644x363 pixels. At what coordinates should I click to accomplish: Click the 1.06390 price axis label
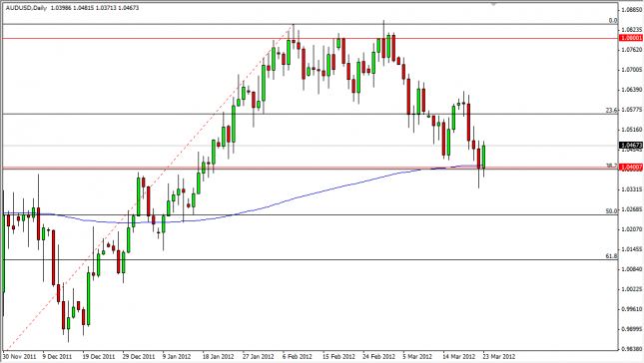click(x=632, y=90)
